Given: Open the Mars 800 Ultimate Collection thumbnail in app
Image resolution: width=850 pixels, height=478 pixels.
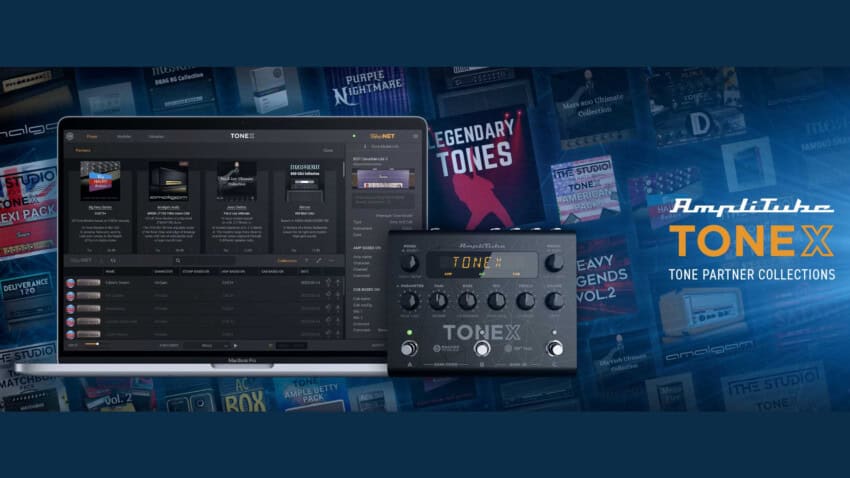Looking at the screenshot, I should coord(236,181).
